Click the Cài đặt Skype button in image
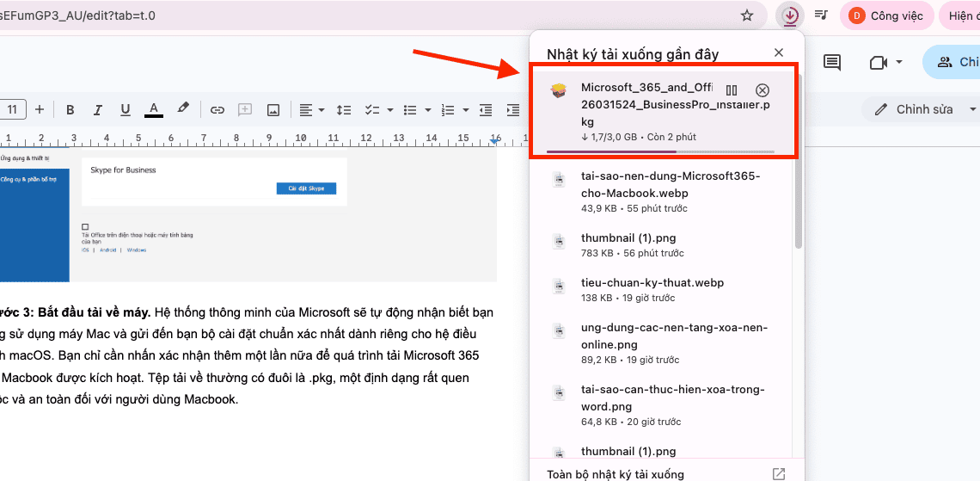980x481 pixels. click(306, 188)
